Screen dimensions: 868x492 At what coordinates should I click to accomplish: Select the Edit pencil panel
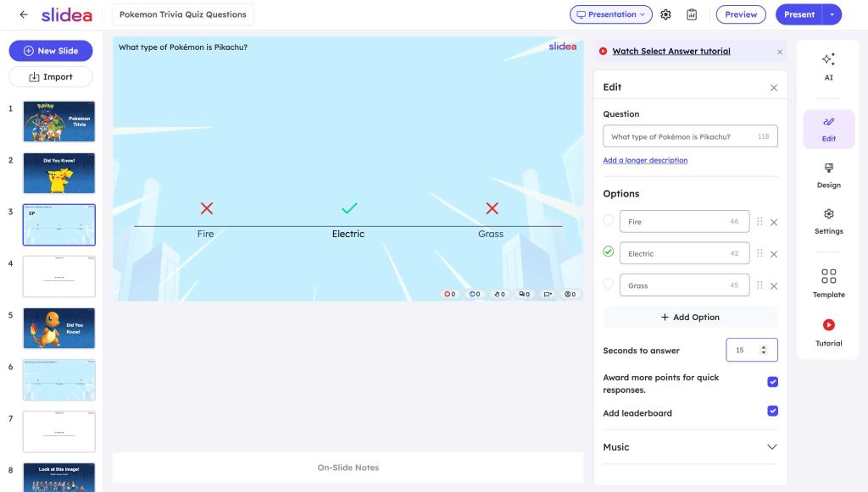(x=828, y=129)
